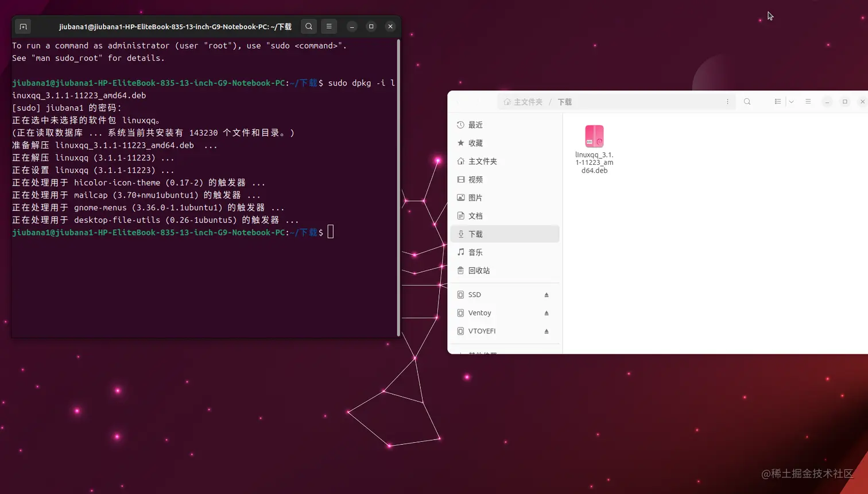The width and height of the screenshot is (868, 494).
Task: Search within the terminal window
Action: pyautogui.click(x=309, y=26)
